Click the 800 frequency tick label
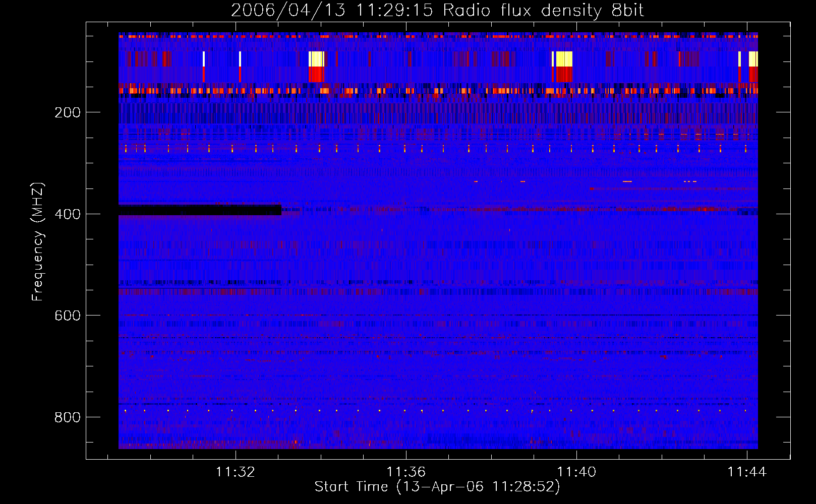This screenshot has width=816, height=504. 68,417
